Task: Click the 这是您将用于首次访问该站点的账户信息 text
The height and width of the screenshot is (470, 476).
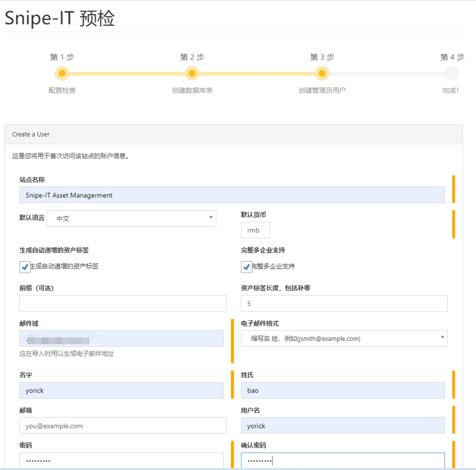Action: (71, 156)
